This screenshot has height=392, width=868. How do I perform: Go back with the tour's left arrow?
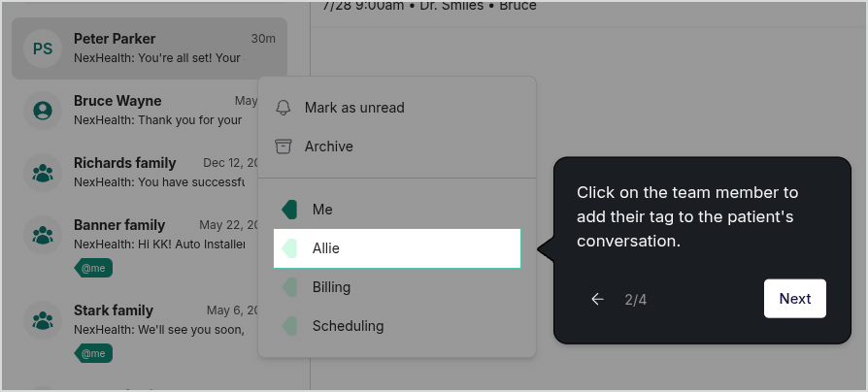[x=597, y=299]
